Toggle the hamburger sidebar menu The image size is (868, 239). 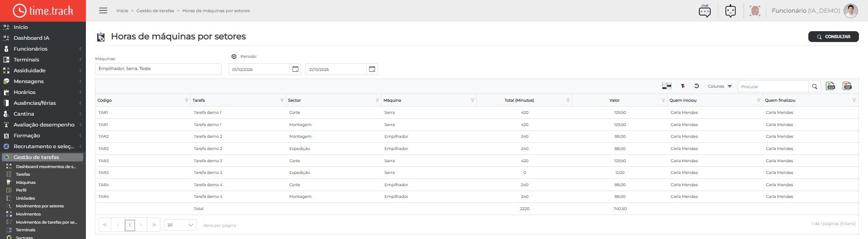[103, 10]
